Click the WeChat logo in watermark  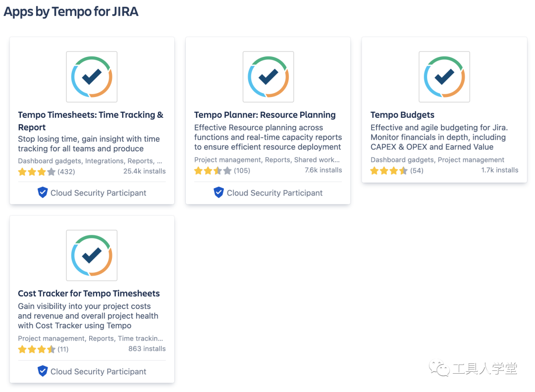click(x=439, y=368)
